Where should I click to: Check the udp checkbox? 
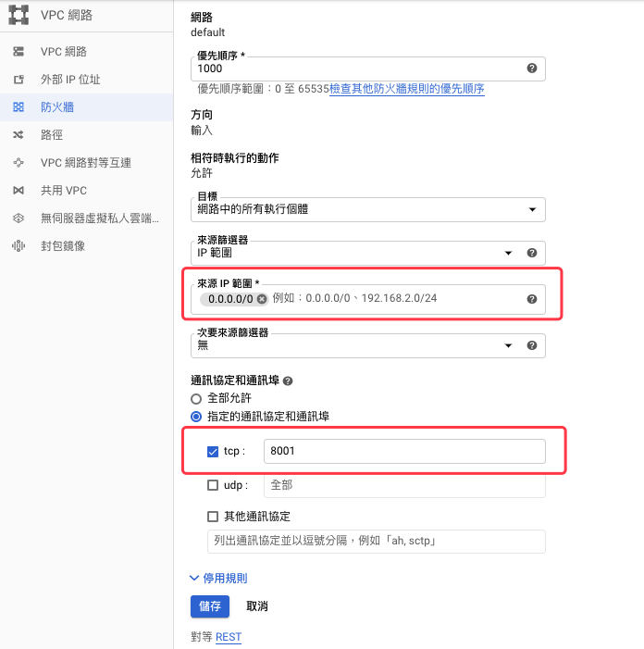click(213, 485)
